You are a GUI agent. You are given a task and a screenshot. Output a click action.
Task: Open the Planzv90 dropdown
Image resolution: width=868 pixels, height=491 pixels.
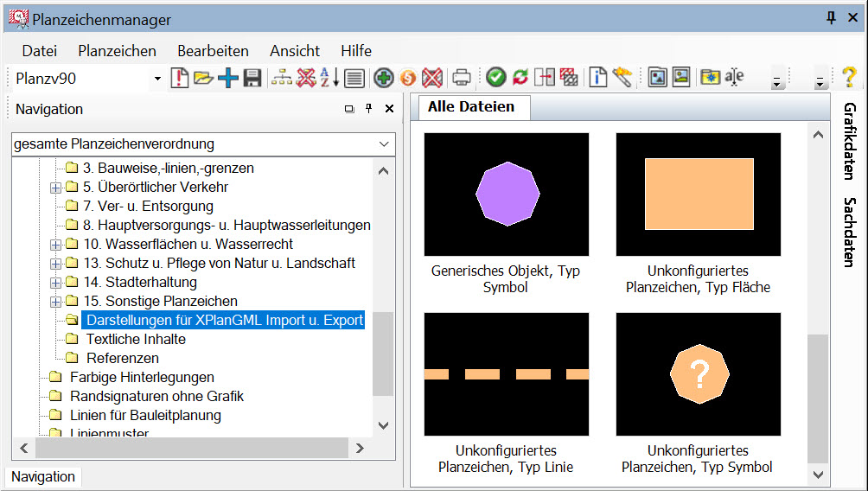tap(157, 79)
